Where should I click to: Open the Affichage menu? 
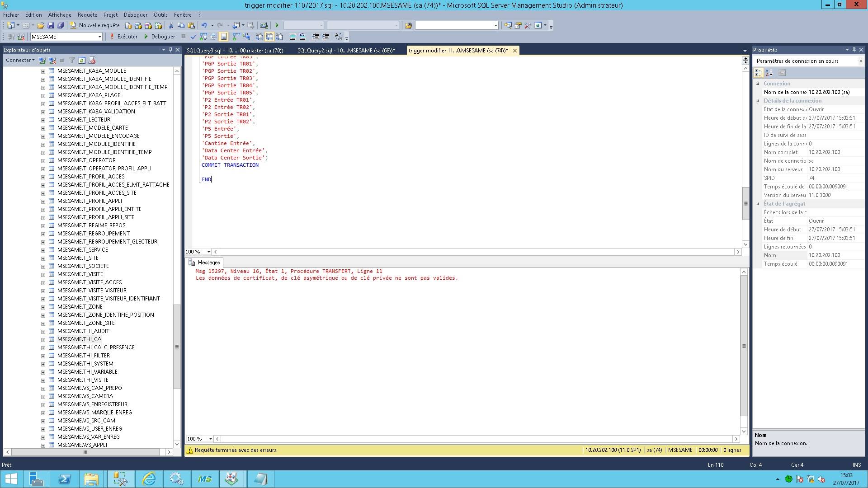(60, 14)
